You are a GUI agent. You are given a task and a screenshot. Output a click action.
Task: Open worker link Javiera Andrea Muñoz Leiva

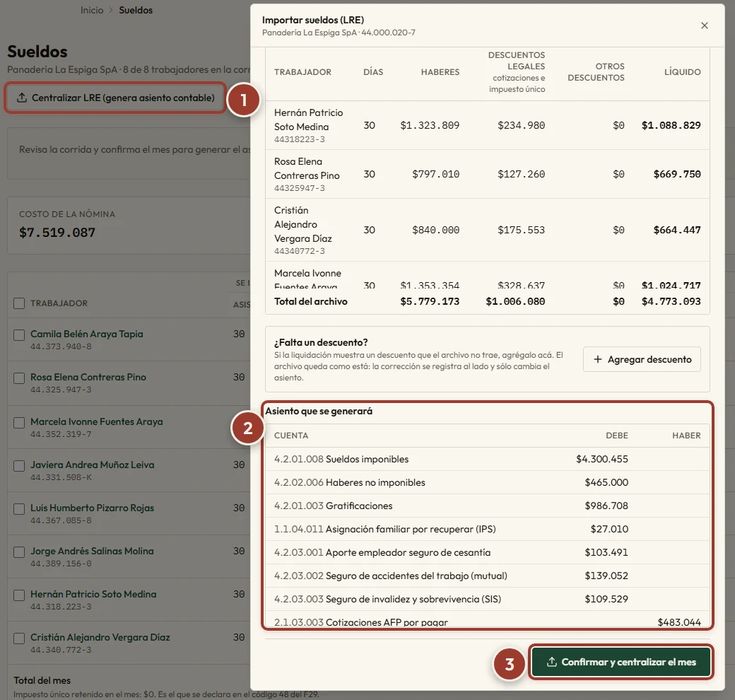[x=93, y=465]
